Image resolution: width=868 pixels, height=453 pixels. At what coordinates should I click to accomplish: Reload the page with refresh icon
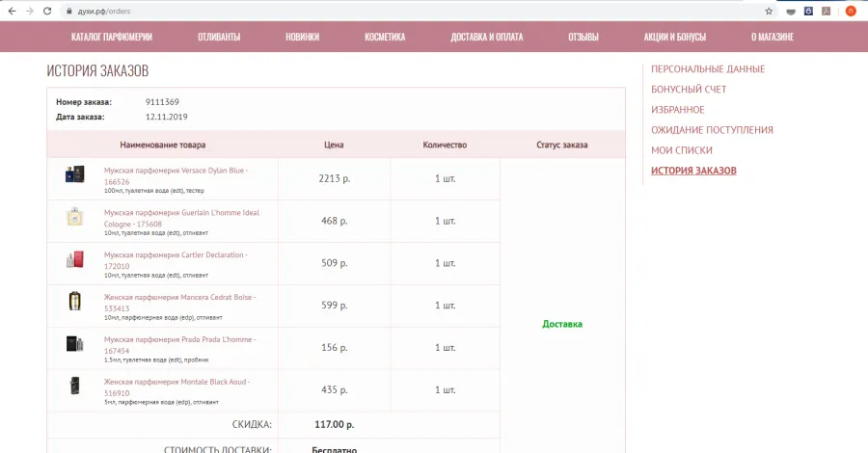click(x=47, y=11)
